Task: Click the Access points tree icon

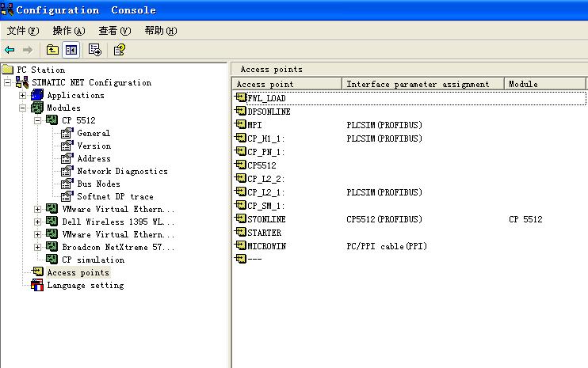Action: pos(37,271)
